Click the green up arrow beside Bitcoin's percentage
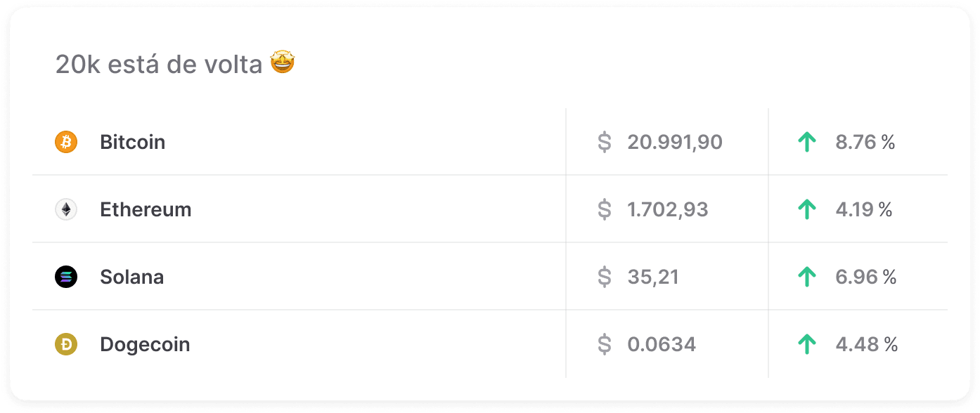980x413 pixels. [806, 142]
